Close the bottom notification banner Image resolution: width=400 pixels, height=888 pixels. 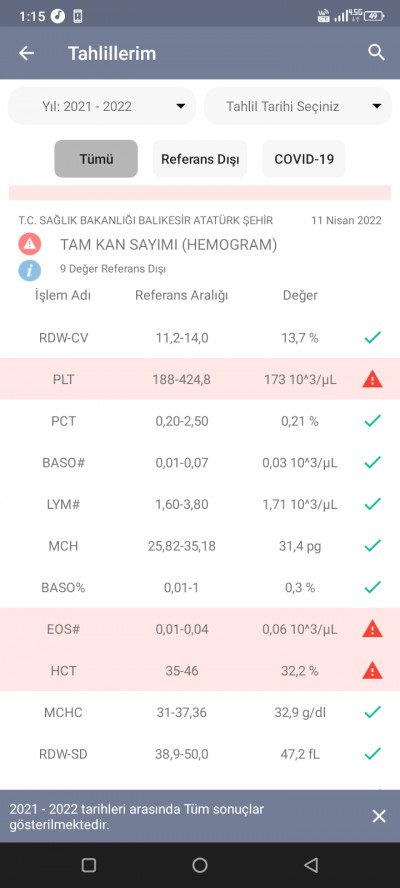point(379,816)
